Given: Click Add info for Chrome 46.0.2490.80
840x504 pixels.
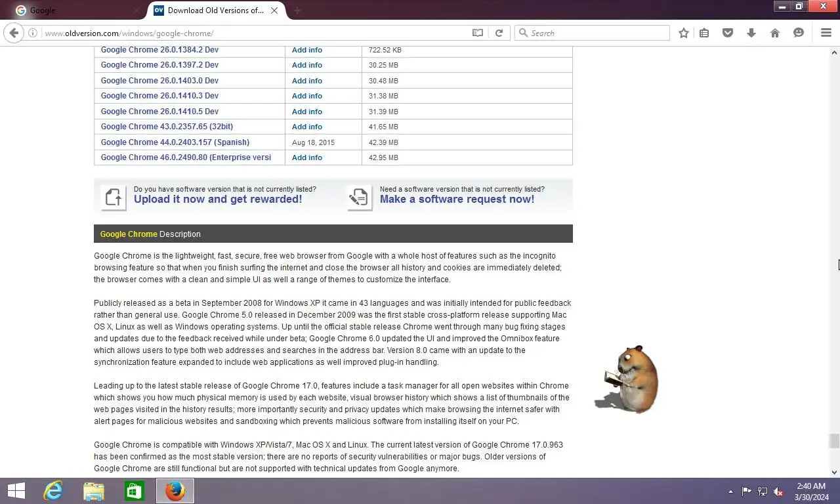Looking at the screenshot, I should pos(307,157).
